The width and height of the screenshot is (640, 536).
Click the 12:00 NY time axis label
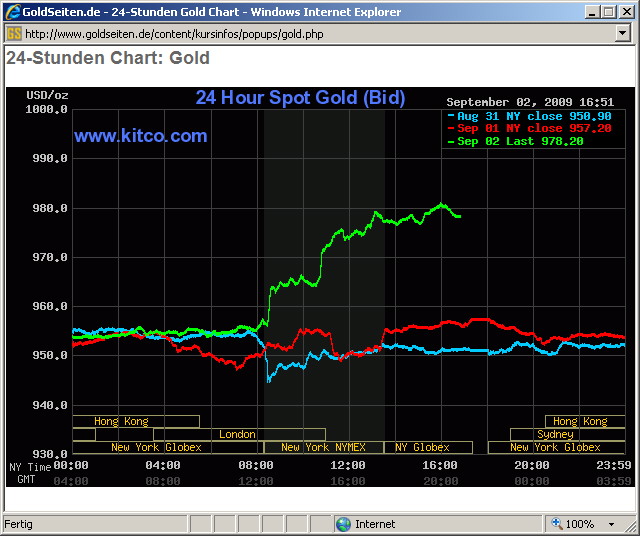[x=348, y=465]
